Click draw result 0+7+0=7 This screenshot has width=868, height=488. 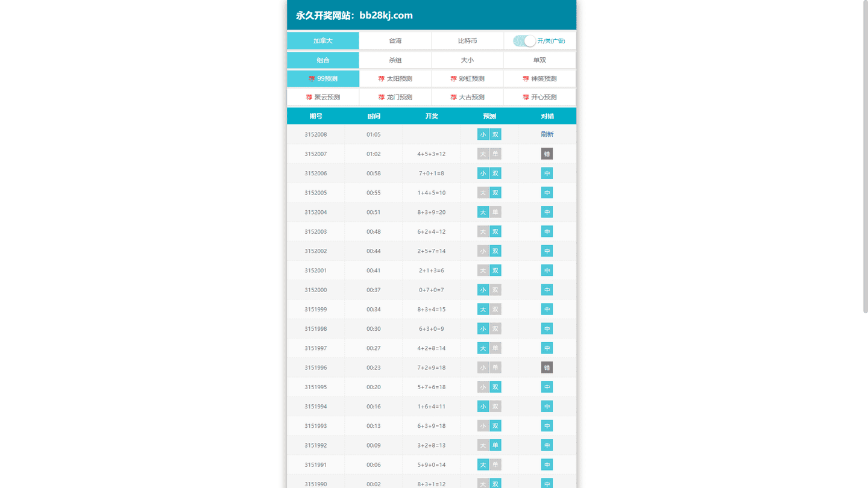[432, 290]
